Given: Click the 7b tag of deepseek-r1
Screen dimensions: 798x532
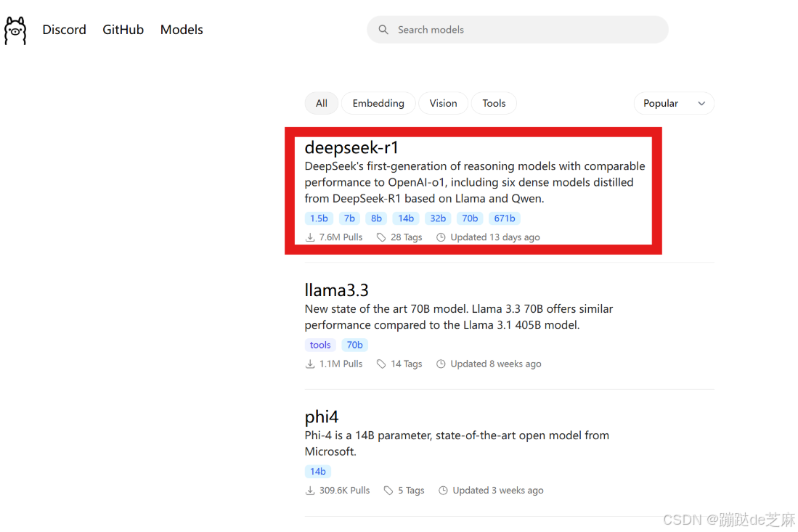Looking at the screenshot, I should (349, 218).
